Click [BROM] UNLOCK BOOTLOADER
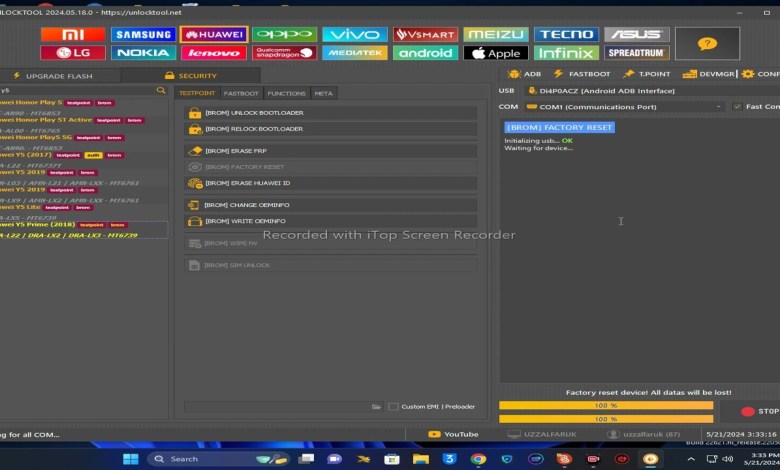 (330, 113)
